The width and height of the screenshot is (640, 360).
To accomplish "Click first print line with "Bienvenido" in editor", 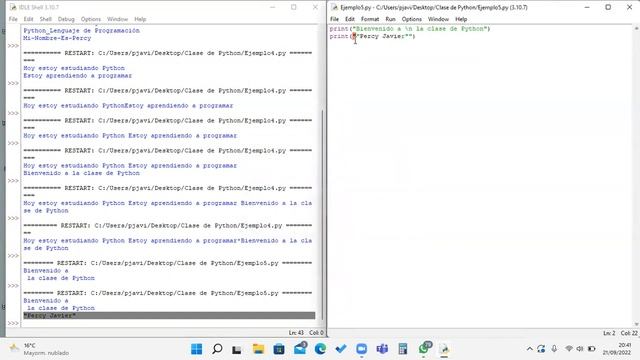I will pos(410,29).
